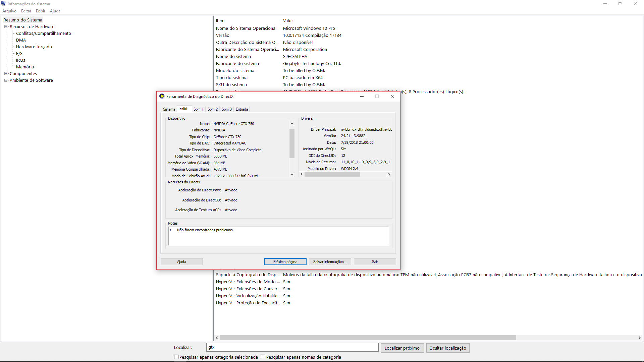Expand the Componentes tree node
This screenshot has width=644, height=362.
[x=6, y=73]
